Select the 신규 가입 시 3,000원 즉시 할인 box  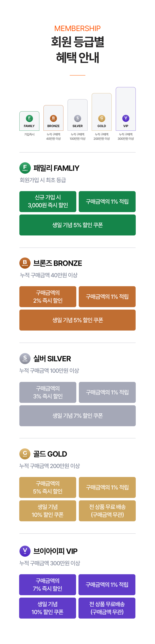(48, 202)
